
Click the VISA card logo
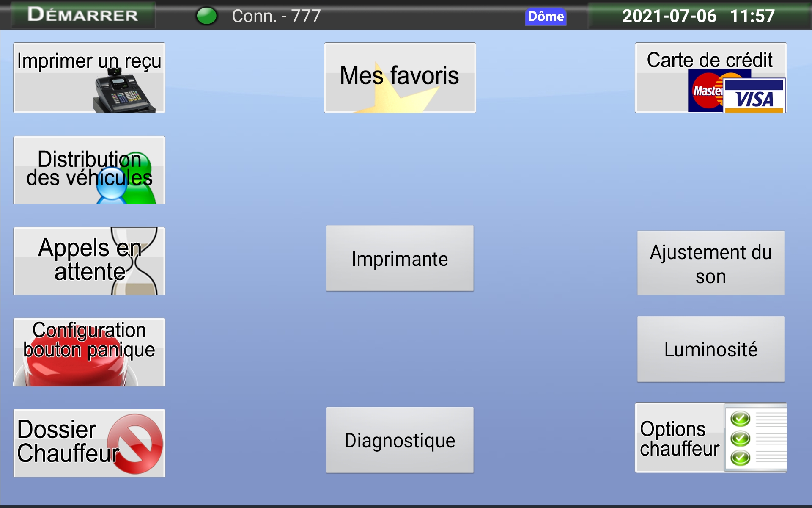pyautogui.click(x=754, y=95)
